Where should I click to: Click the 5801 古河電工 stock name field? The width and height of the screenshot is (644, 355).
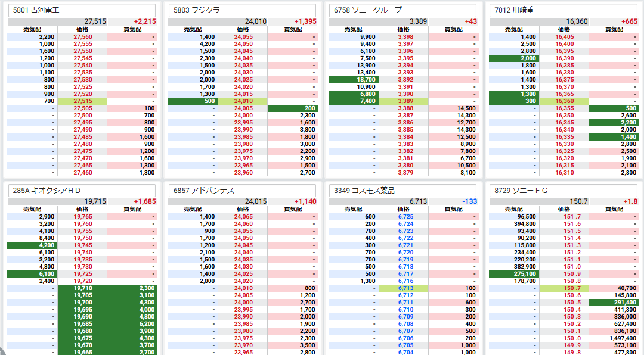(x=82, y=10)
